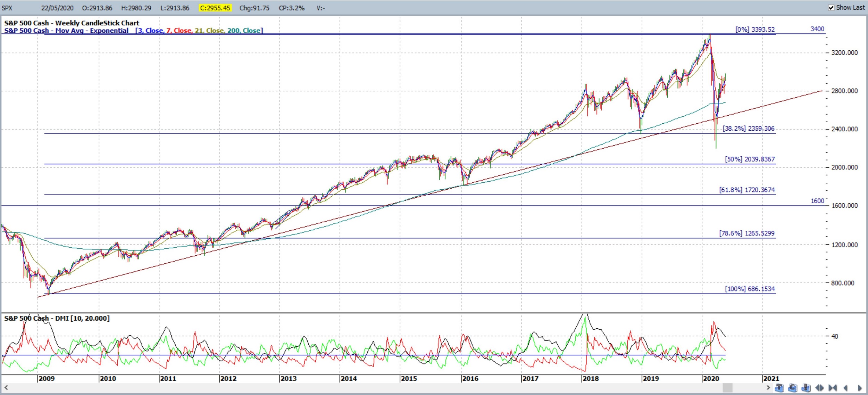Click the change value Chg:91.75

[254, 8]
